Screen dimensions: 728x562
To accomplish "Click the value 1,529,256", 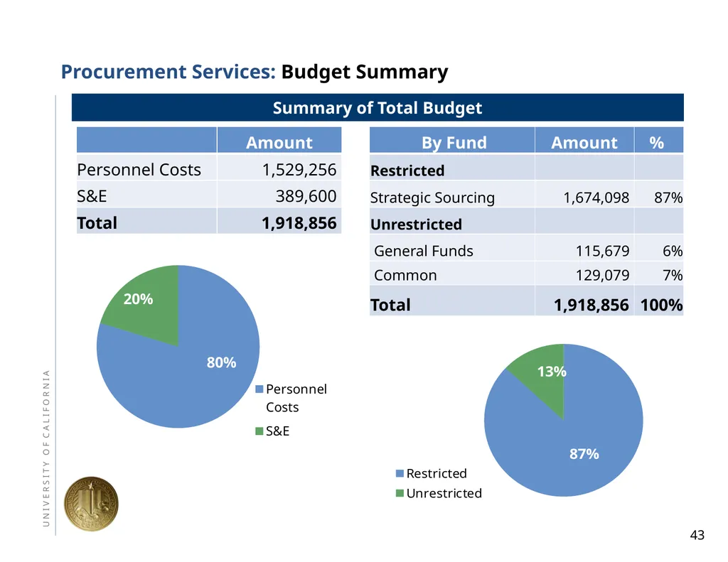I will pos(299,170).
